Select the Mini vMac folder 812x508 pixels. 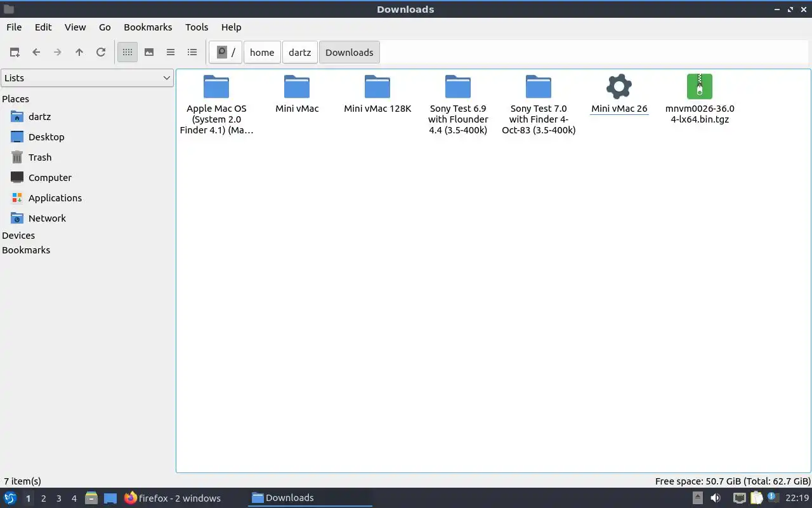click(x=297, y=94)
